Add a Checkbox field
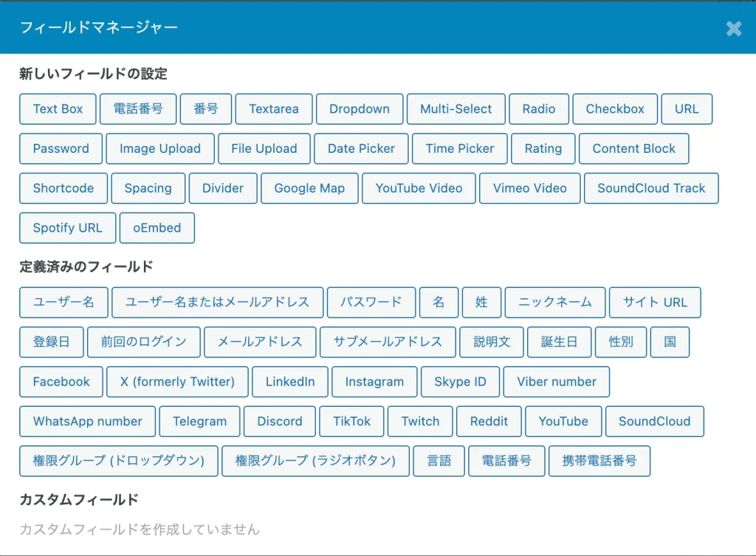This screenshot has width=756, height=556. point(615,109)
